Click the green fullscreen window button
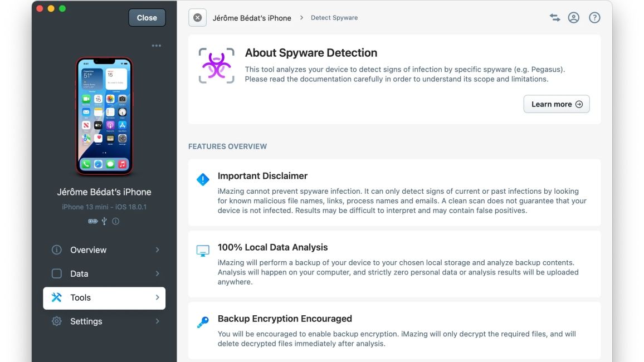Image resolution: width=644 pixels, height=362 pixels. tap(62, 8)
